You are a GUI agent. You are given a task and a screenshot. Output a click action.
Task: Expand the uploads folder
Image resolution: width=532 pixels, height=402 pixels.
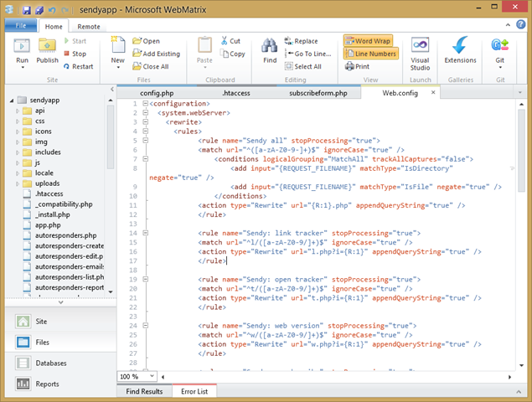point(18,183)
